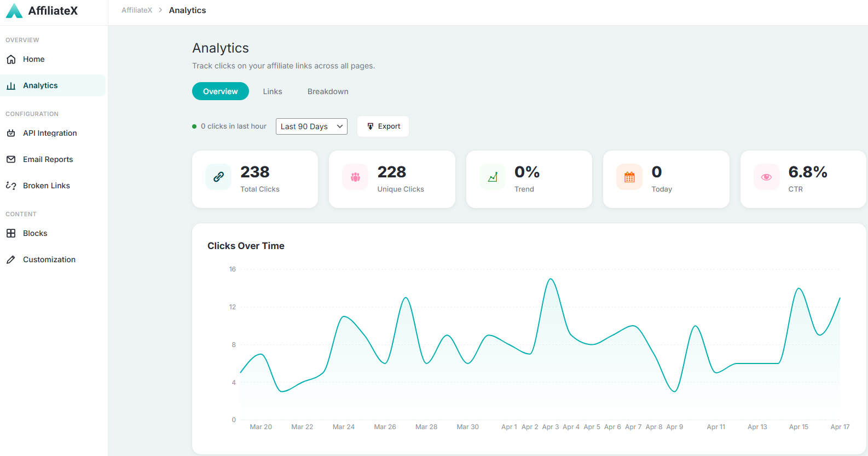
Task: Open the Last 90 Days dropdown
Action: [x=311, y=126]
